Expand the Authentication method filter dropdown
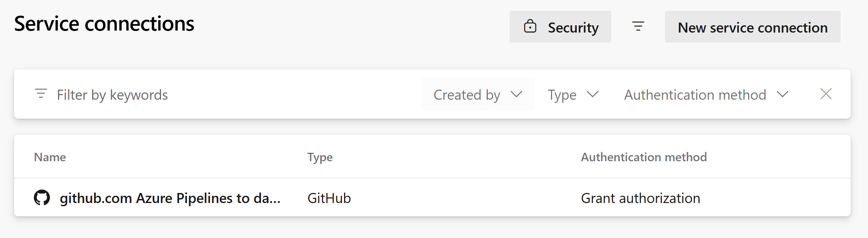This screenshot has width=868, height=238. (706, 94)
